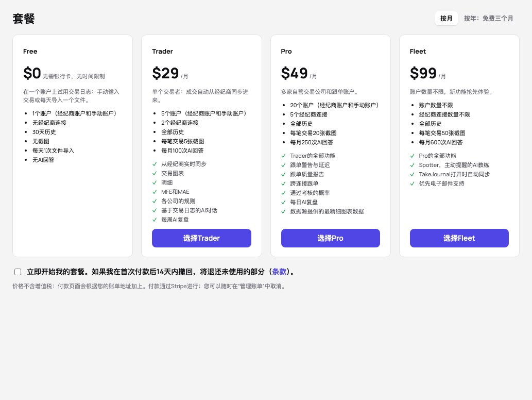532x400 pixels.
Task: Click the 无AI回答 list item
Action: coord(43,160)
